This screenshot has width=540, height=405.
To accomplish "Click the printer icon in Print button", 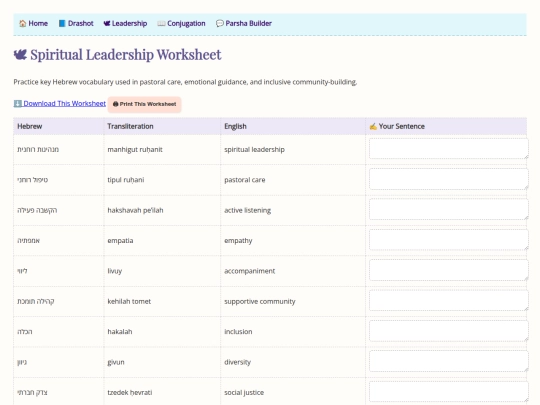I will (x=116, y=104).
